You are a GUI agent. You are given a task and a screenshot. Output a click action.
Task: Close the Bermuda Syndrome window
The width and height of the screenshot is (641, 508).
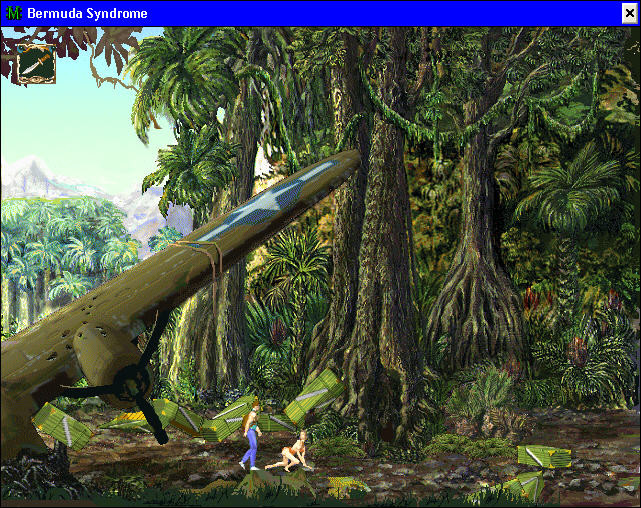629,13
